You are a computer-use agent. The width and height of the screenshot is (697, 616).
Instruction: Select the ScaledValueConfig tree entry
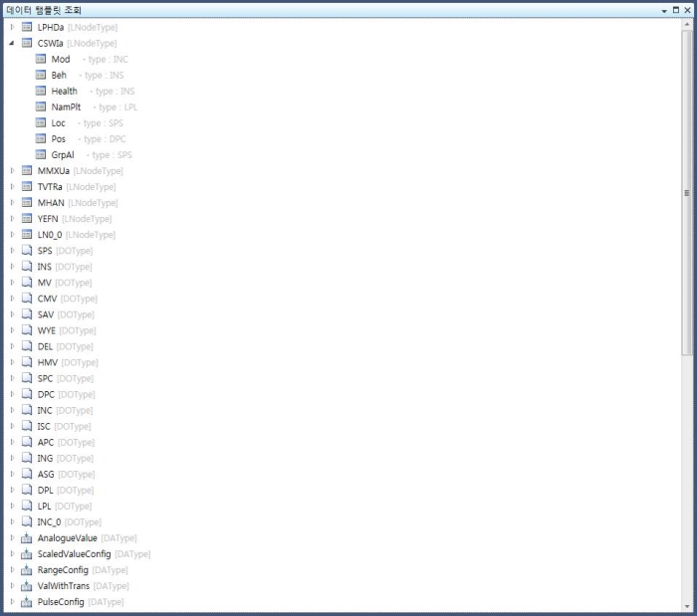click(x=75, y=554)
